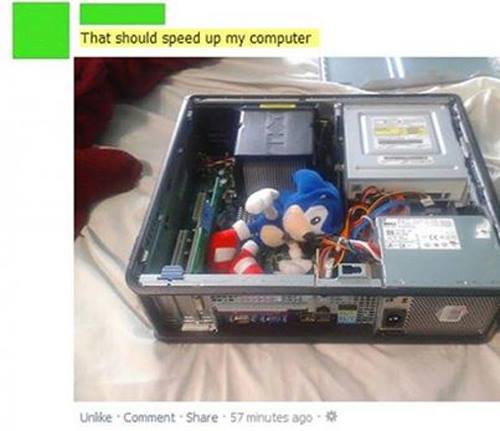Click the green redacted poster name
Image resolution: width=500 pixels, height=431 pixels.
[x=122, y=14]
